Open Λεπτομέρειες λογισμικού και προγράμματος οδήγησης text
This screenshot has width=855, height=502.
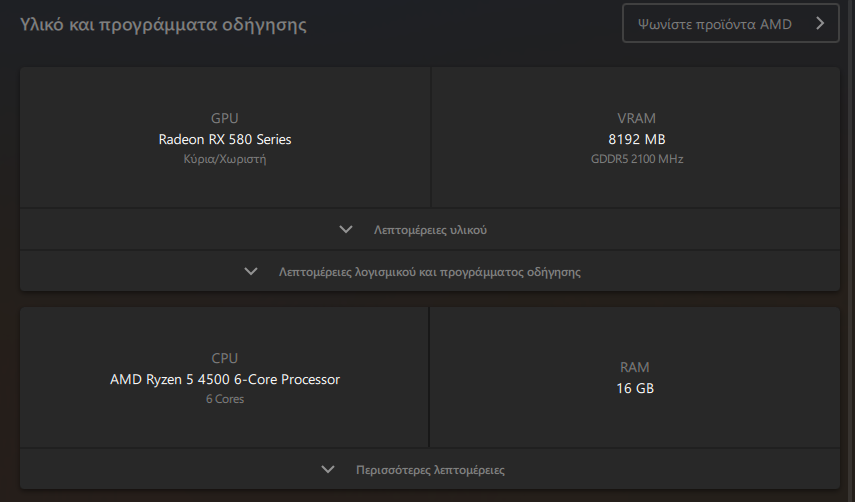point(430,272)
